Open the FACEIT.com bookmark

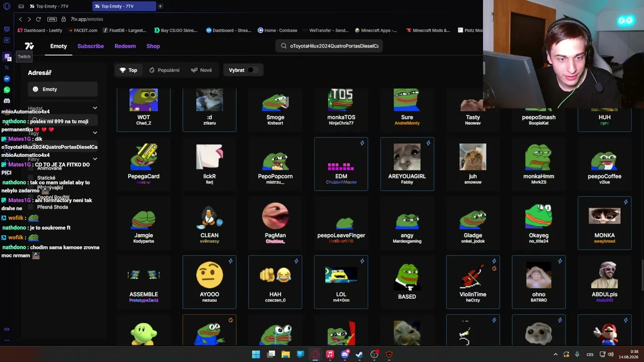click(x=82, y=30)
